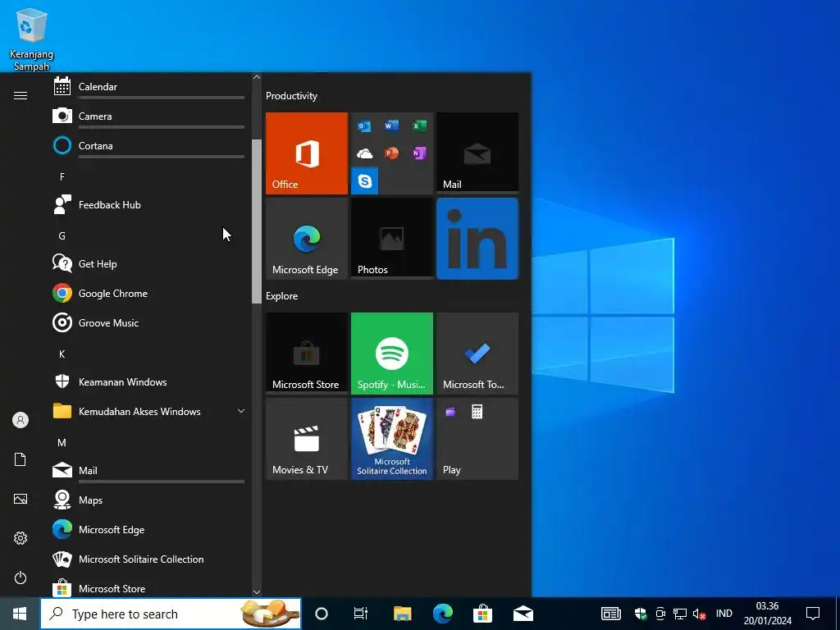840x630 pixels.
Task: Click the muted volume tray icon
Action: pos(699,614)
